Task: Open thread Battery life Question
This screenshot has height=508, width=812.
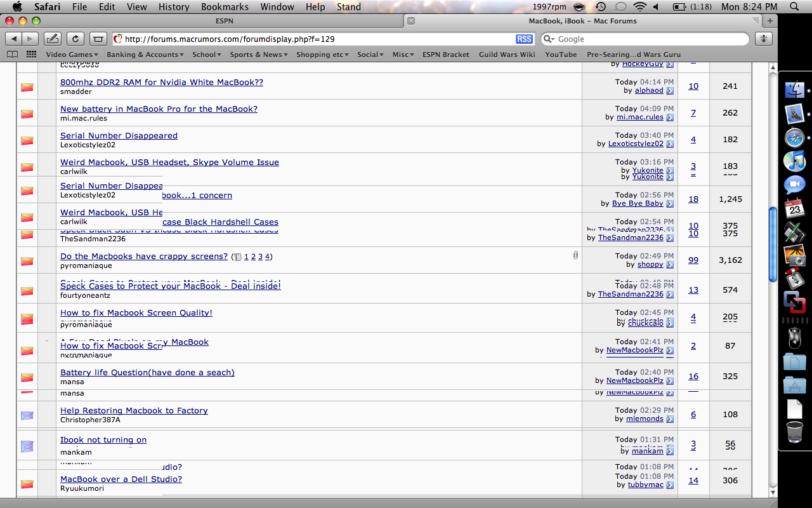Action: pyautogui.click(x=147, y=372)
